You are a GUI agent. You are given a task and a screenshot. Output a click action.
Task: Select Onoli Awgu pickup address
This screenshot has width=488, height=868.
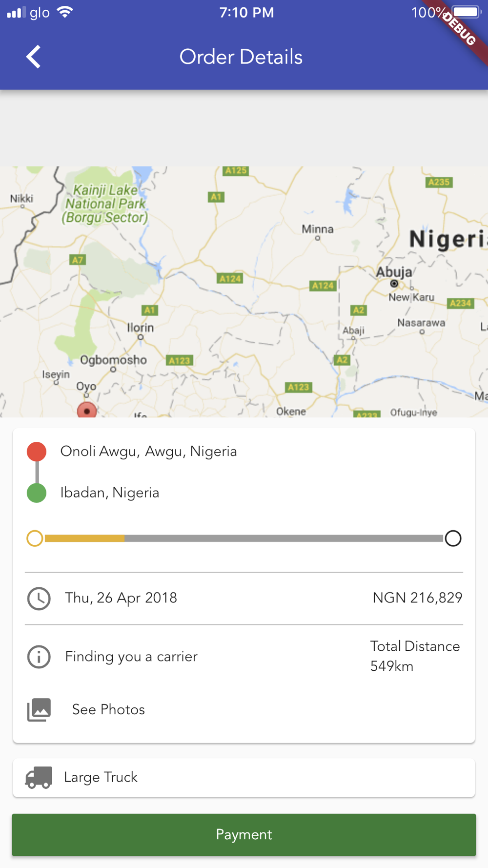click(x=148, y=452)
